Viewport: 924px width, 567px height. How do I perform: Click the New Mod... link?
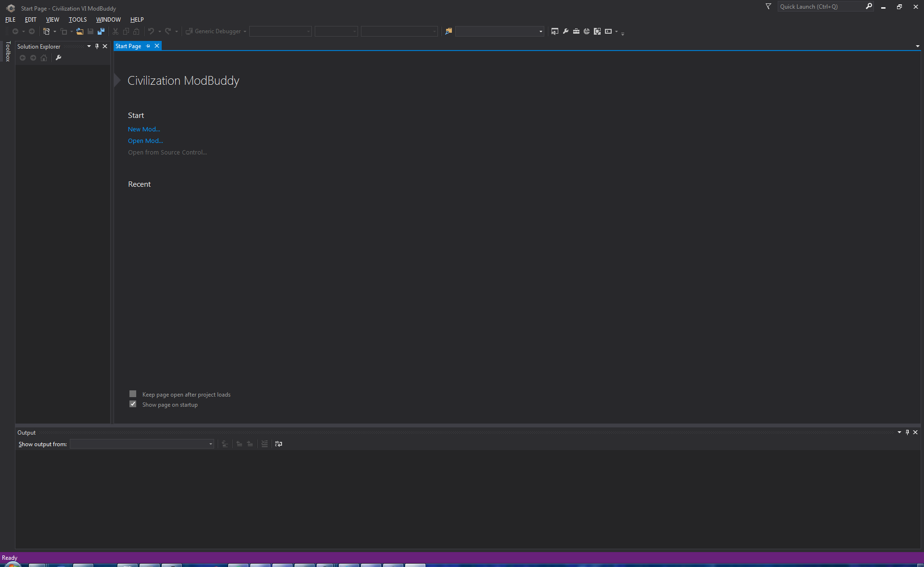[x=144, y=129]
